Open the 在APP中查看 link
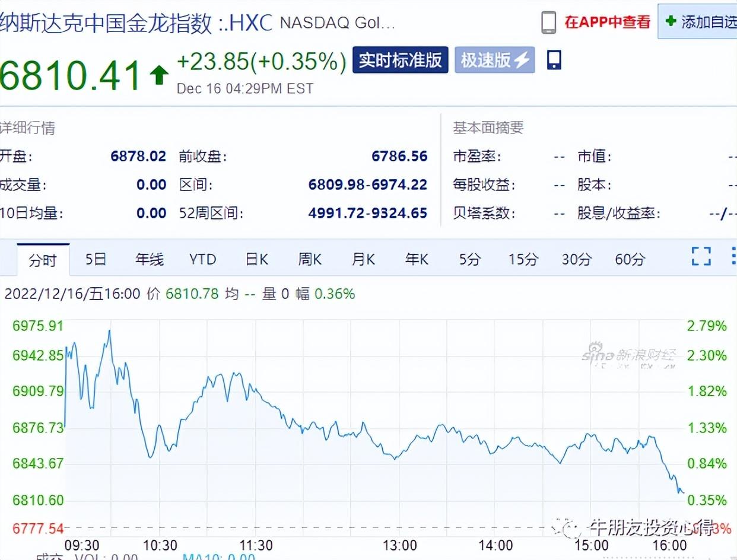 click(x=608, y=23)
